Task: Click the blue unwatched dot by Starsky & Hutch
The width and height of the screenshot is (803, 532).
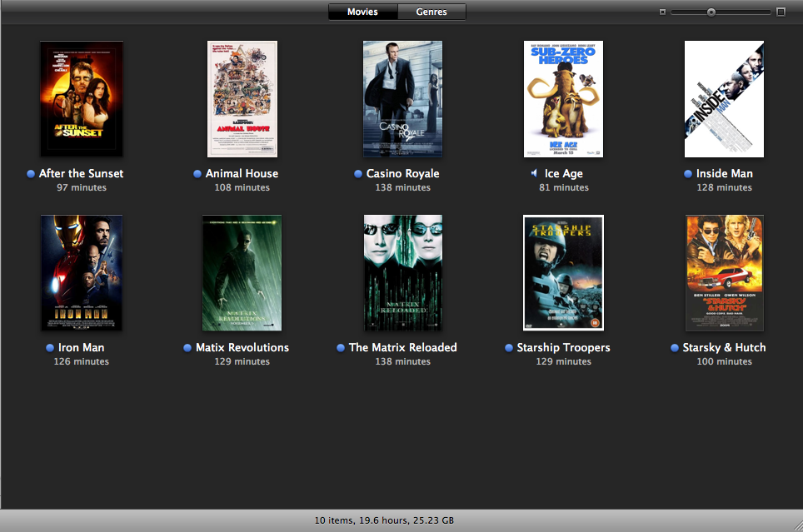Action: click(x=675, y=348)
